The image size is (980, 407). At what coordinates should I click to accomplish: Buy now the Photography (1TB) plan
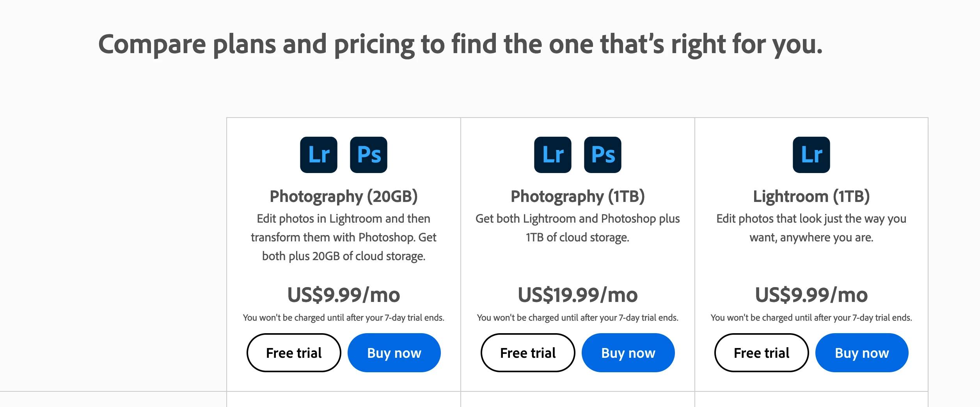(x=628, y=353)
